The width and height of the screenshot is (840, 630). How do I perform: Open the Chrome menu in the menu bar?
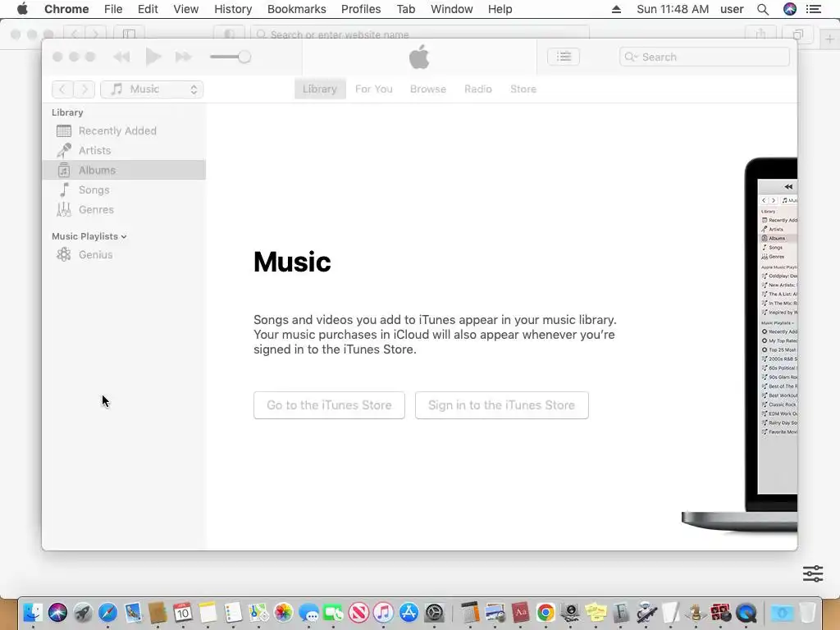(66, 9)
